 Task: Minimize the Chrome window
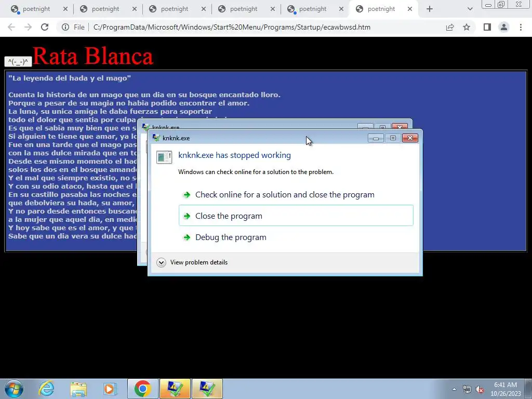pos(488,5)
